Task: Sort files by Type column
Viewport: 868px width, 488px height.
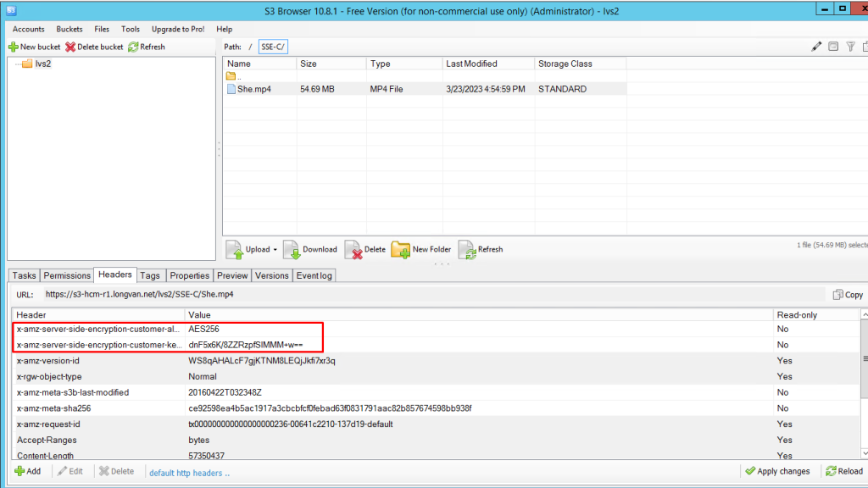Action: [x=404, y=64]
